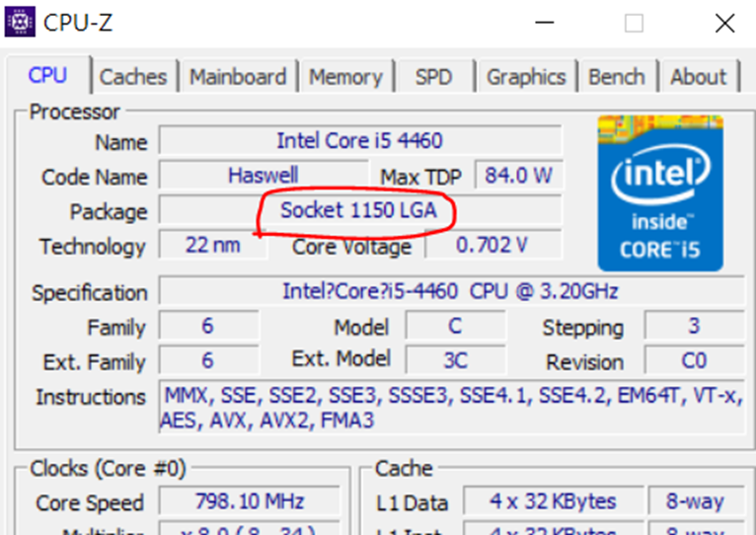Open the Mainboard tab
The width and height of the screenshot is (756, 535).
[238, 77]
